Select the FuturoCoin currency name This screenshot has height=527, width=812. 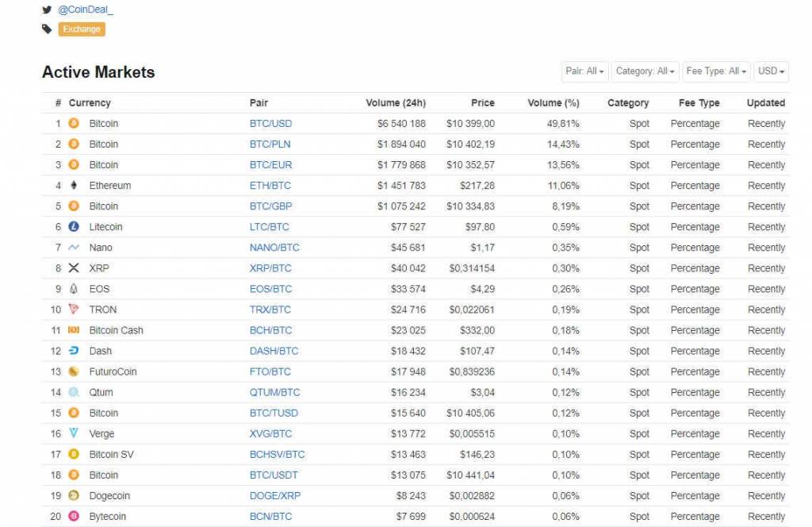pyautogui.click(x=113, y=371)
